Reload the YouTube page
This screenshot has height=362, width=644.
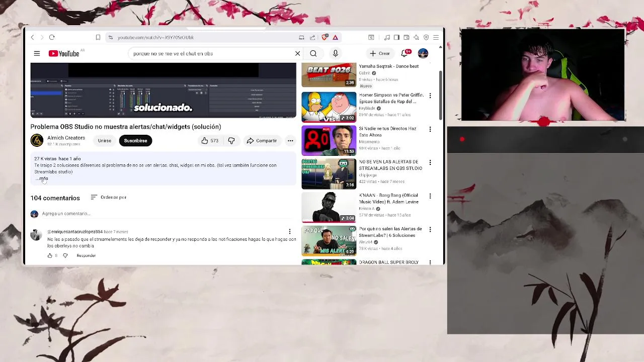pos(52,37)
